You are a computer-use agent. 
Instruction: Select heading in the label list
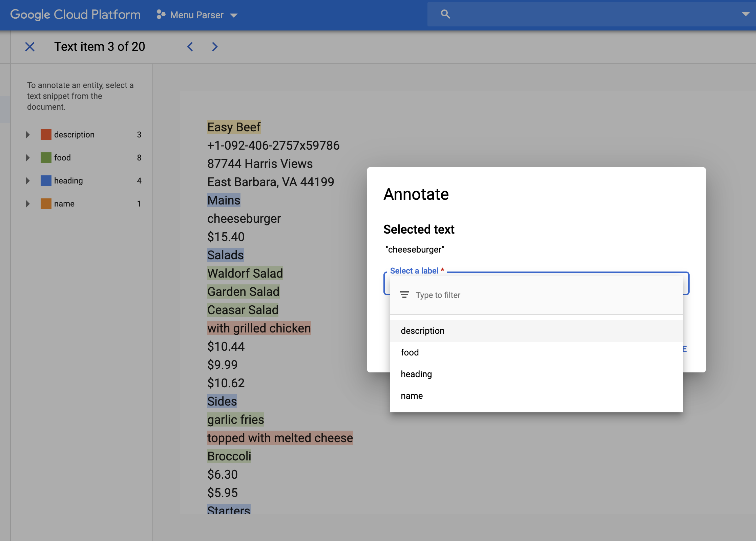tap(416, 374)
